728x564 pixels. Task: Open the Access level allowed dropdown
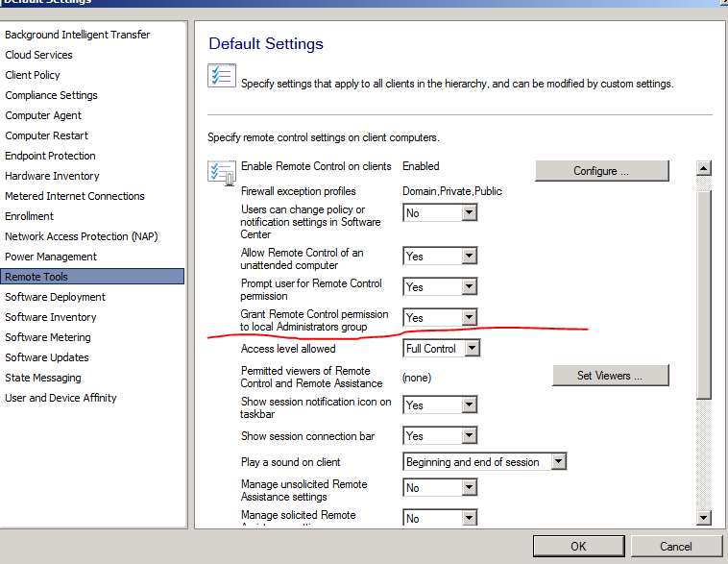click(x=470, y=349)
